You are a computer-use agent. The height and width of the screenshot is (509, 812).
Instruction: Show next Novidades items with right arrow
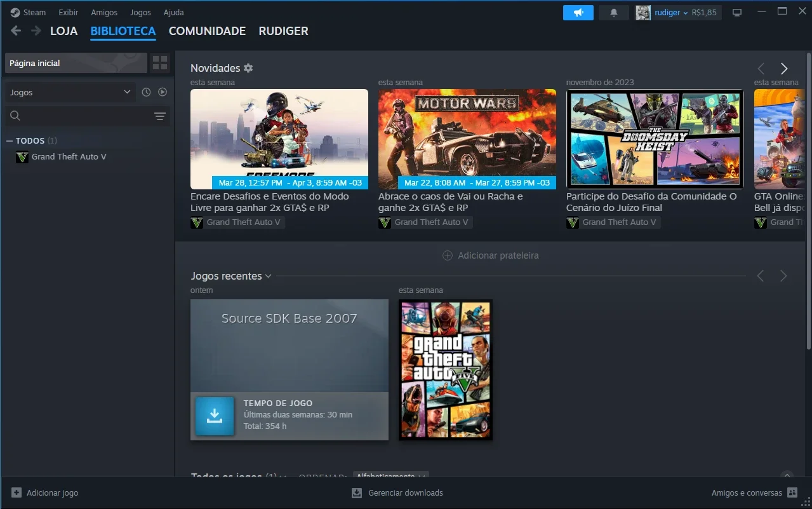click(784, 69)
